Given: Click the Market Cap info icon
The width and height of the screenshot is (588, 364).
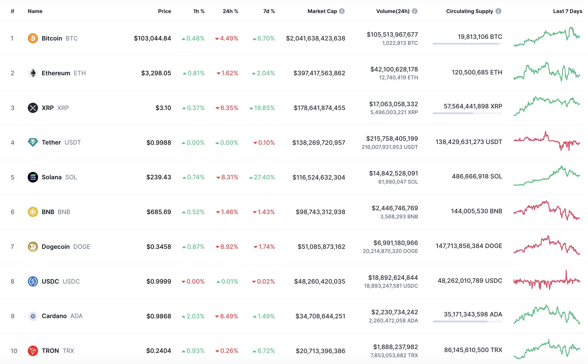Looking at the screenshot, I should [x=342, y=11].
